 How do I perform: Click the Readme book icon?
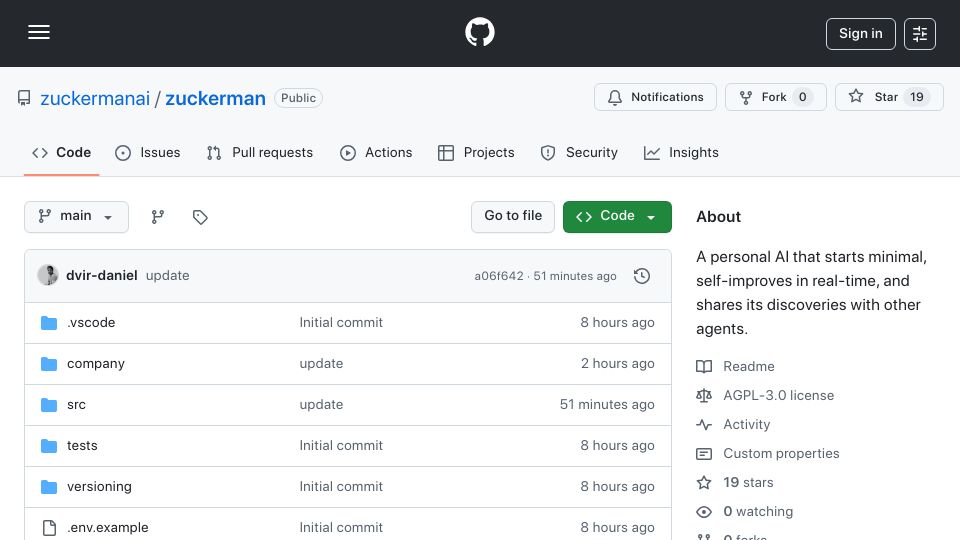[704, 367]
